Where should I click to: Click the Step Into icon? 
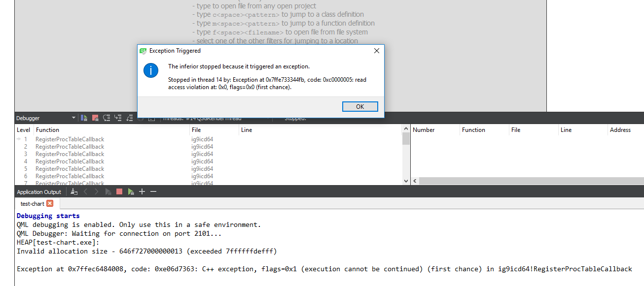pyautogui.click(x=118, y=118)
